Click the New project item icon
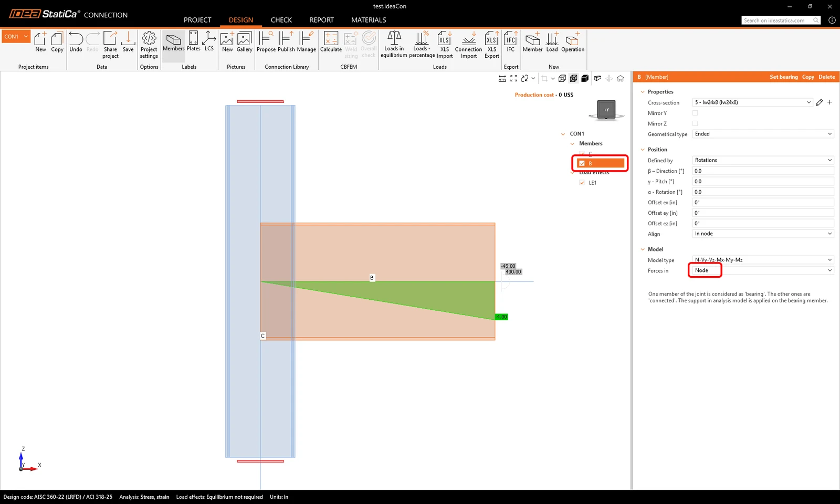This screenshot has width=840, height=504. (x=40, y=41)
